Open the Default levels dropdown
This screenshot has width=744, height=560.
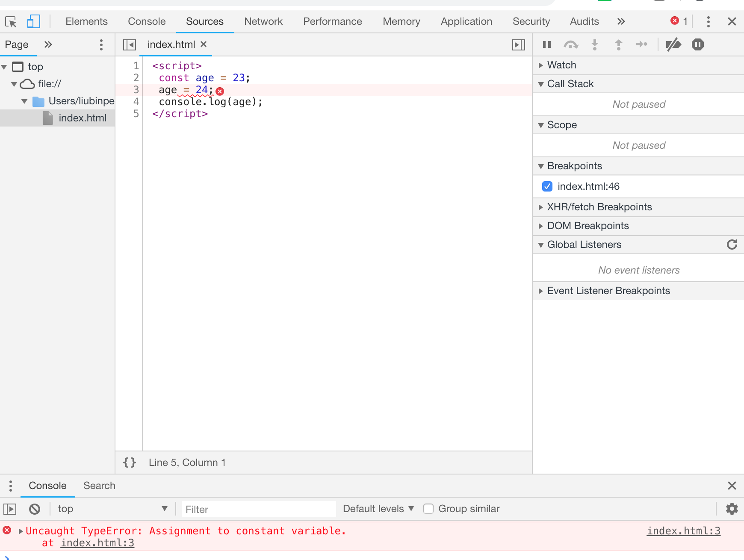378,509
